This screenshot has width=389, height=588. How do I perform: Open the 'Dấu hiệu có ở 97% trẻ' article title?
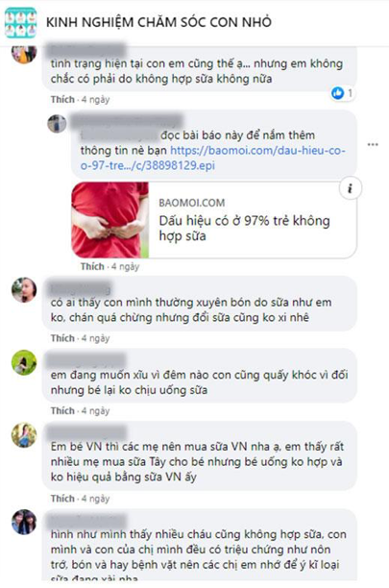244,228
